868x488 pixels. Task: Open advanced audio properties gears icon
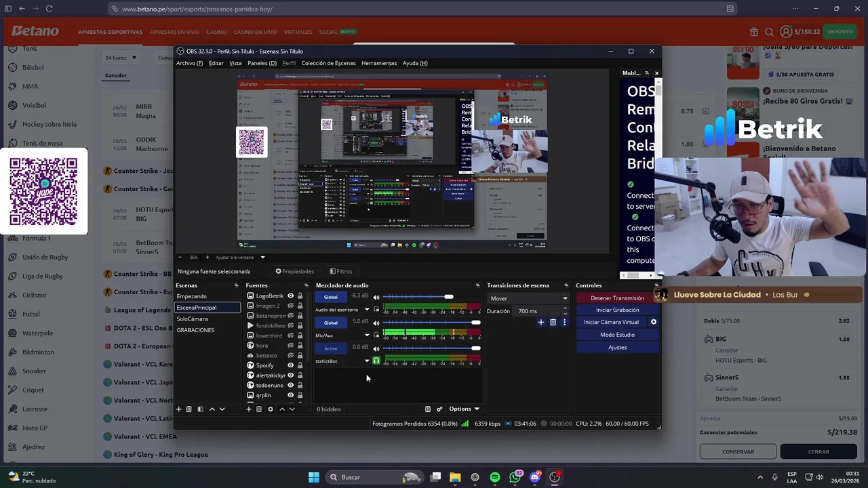(439, 409)
